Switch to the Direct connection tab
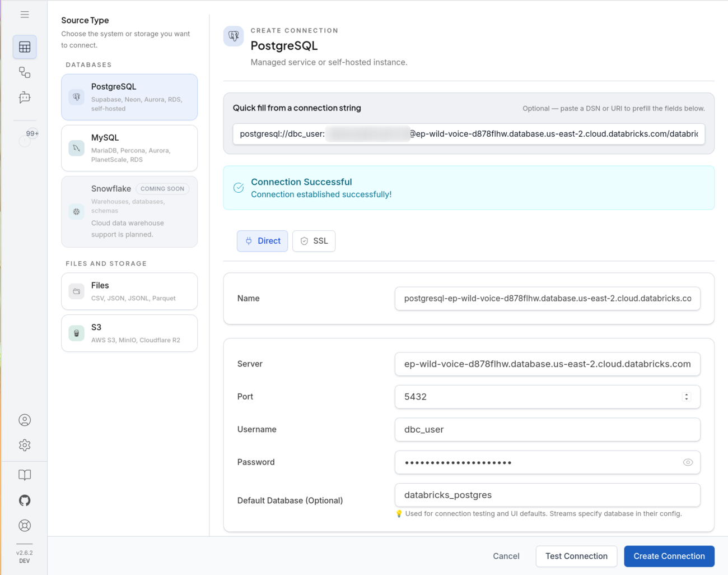Viewport: 728px width, 575px height. (x=262, y=241)
